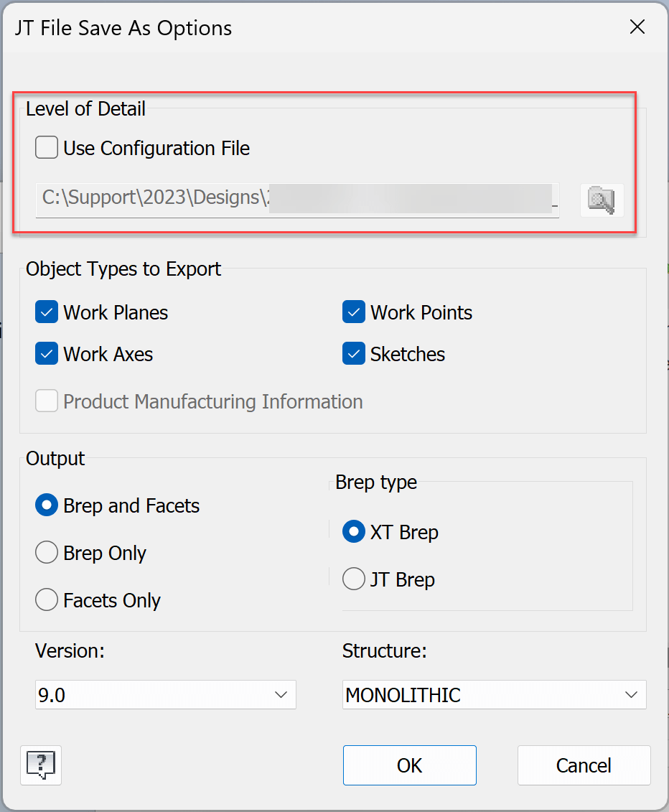Pick XT Brep as the Brep type
The height and width of the screenshot is (812, 669).
click(353, 531)
